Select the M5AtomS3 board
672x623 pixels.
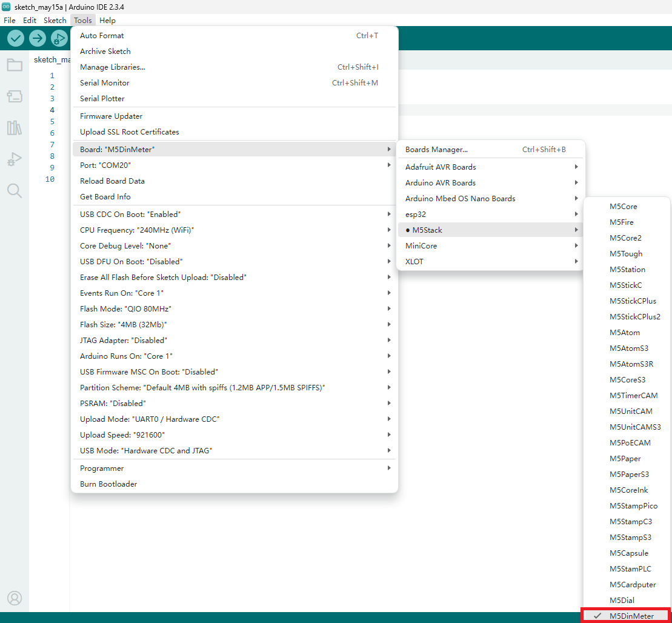[627, 348]
